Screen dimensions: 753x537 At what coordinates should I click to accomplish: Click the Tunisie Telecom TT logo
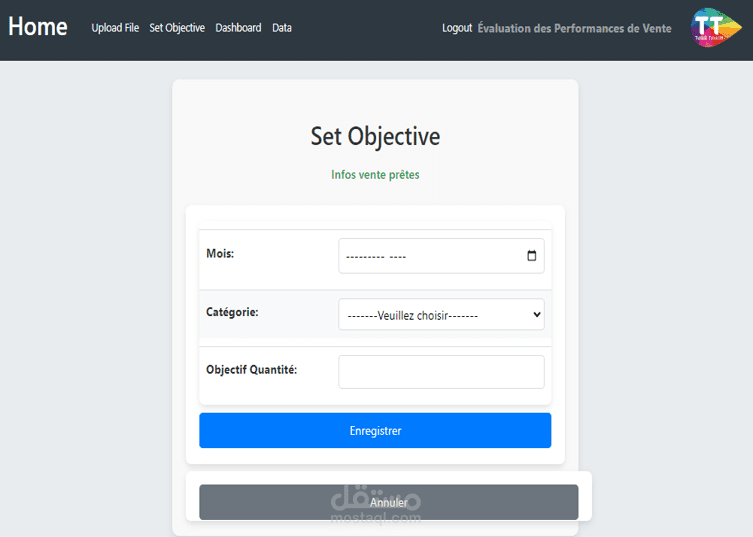click(711, 27)
